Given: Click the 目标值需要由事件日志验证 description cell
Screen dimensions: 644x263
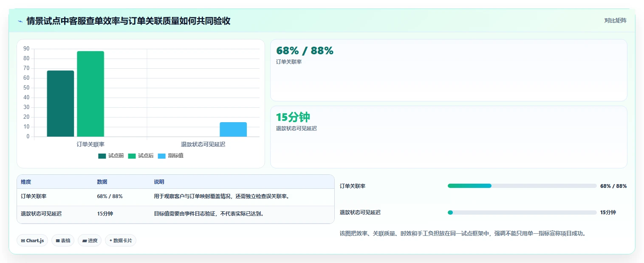Looking at the screenshot, I should pos(209,214).
